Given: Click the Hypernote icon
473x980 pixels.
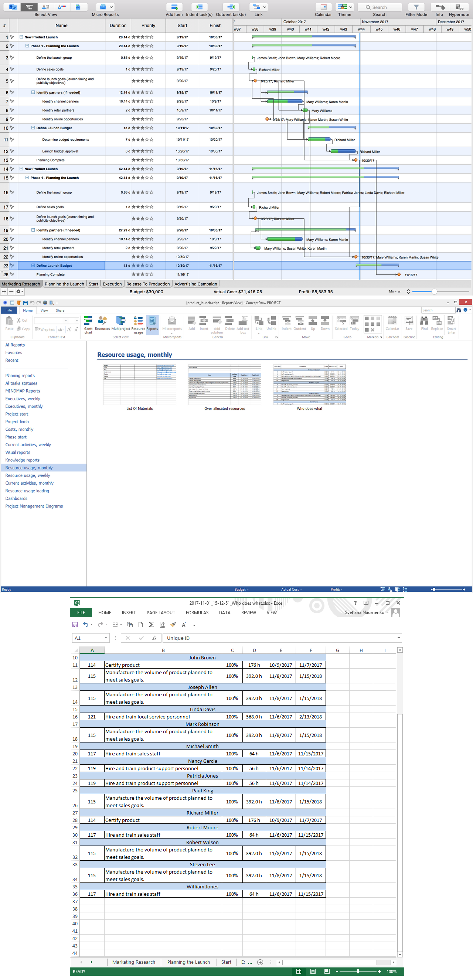Looking at the screenshot, I should [459, 7].
